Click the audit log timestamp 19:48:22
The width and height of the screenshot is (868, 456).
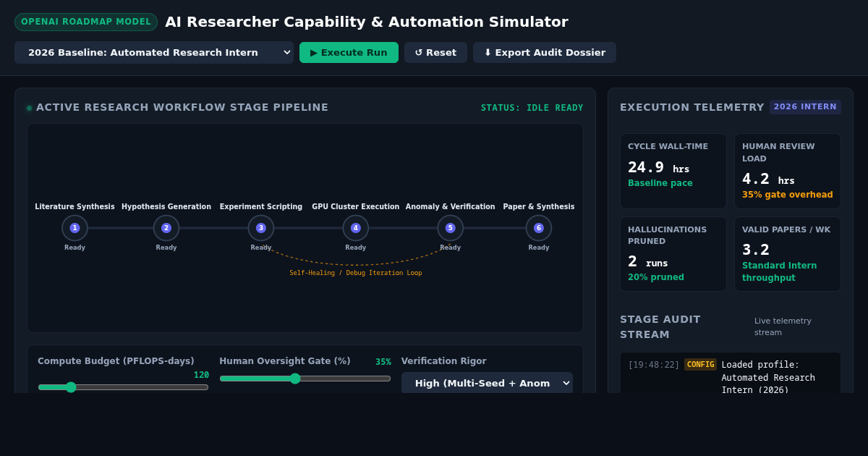654,365
